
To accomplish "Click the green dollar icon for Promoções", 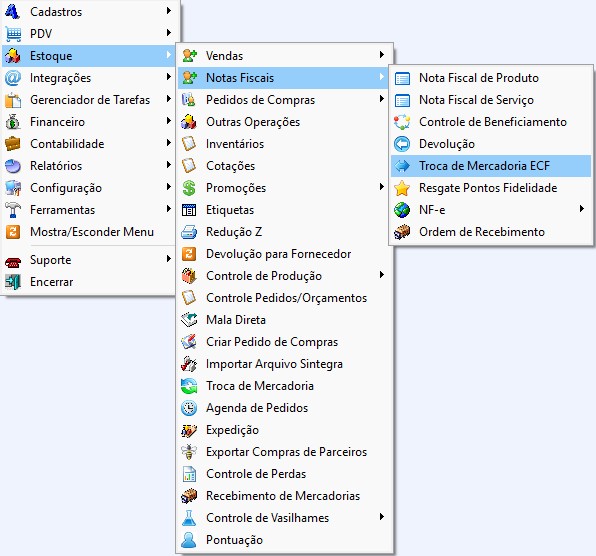I will click(x=189, y=188).
